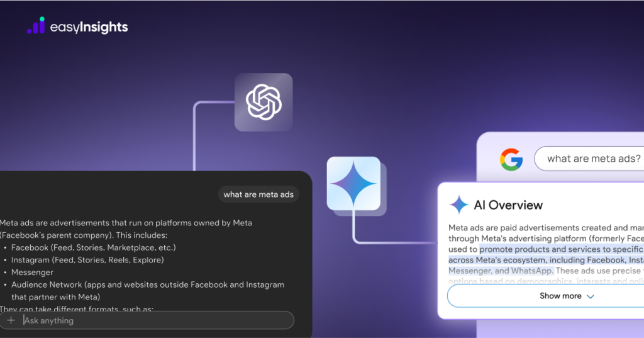Image resolution: width=644 pixels, height=338 pixels.
Task: Click the Google search box with meta ads query
Action: pyautogui.click(x=589, y=159)
